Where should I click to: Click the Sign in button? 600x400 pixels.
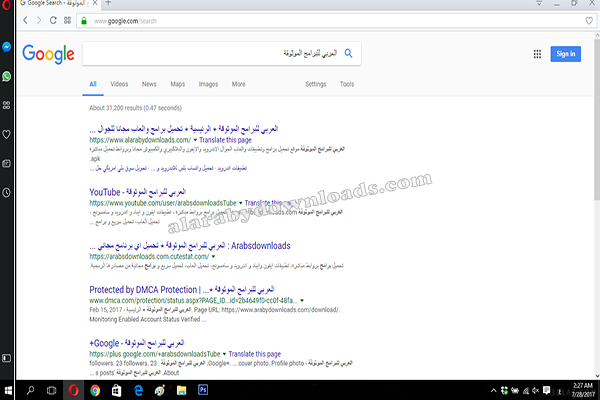coord(566,54)
